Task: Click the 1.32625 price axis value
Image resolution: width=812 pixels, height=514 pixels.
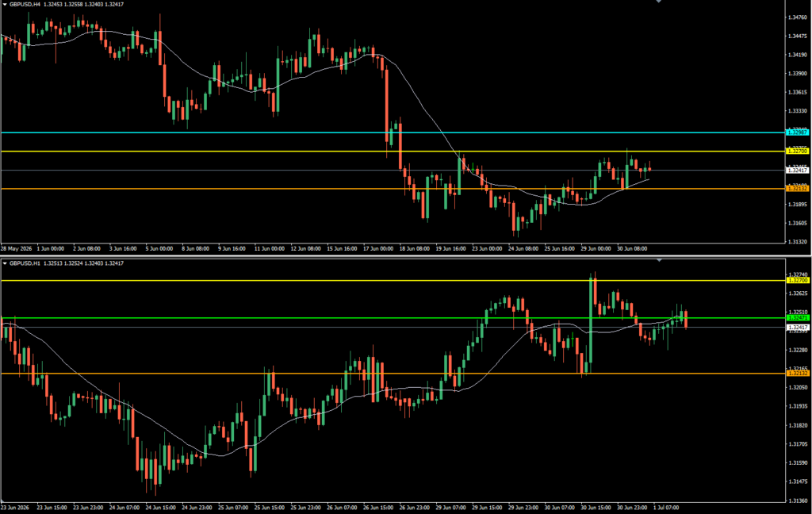Action: tap(797, 293)
